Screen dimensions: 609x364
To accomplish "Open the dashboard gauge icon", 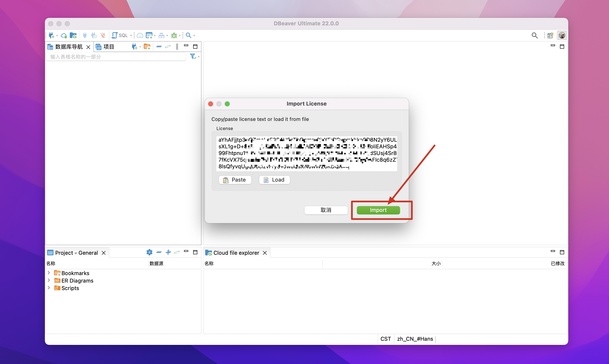I will (x=140, y=35).
